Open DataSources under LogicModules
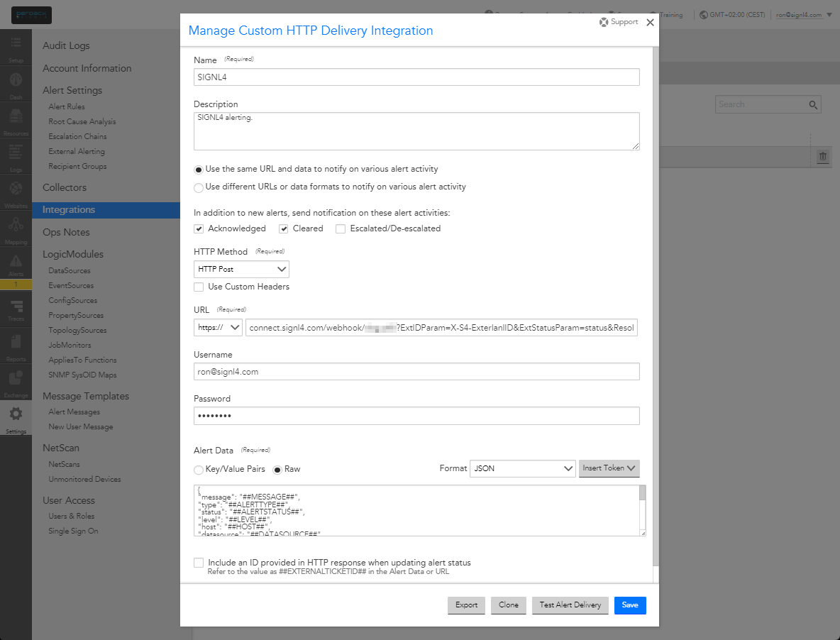The height and width of the screenshot is (640, 840). click(69, 270)
